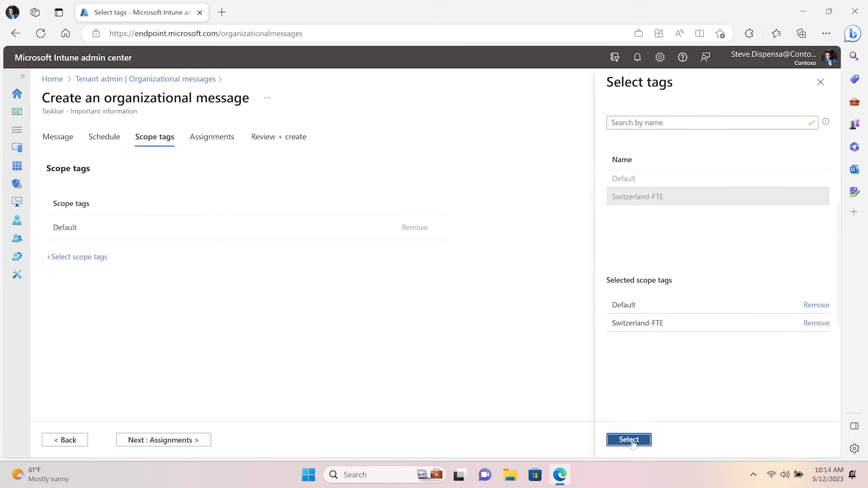Remove Switzerland-FTE from selected scope tags

point(816,323)
